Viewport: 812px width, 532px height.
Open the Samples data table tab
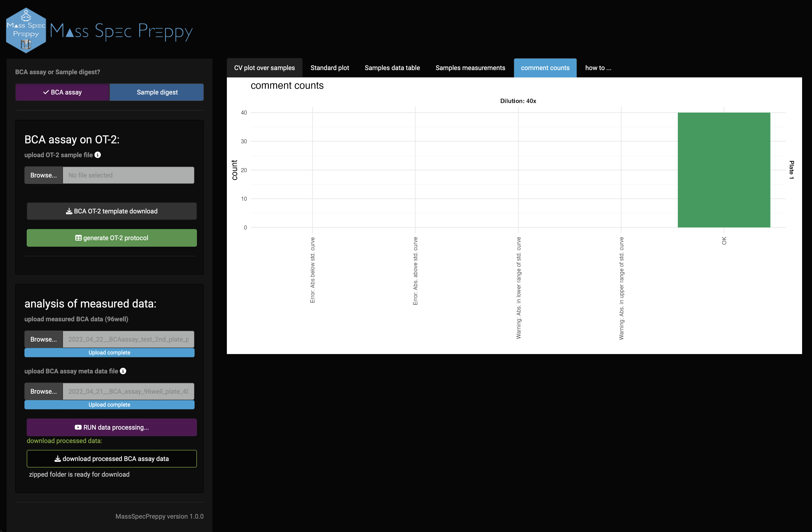click(x=392, y=68)
